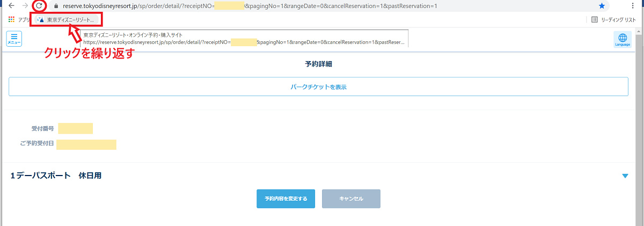This screenshot has width=644, height=226.
Task: Click the masked 受付番号 value
Action: click(x=76, y=128)
